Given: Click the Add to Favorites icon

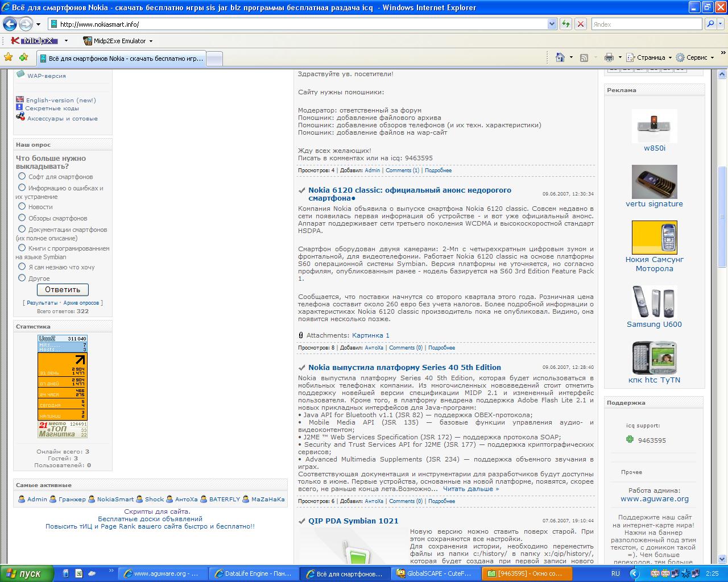Looking at the screenshot, I should pyautogui.click(x=23, y=57).
